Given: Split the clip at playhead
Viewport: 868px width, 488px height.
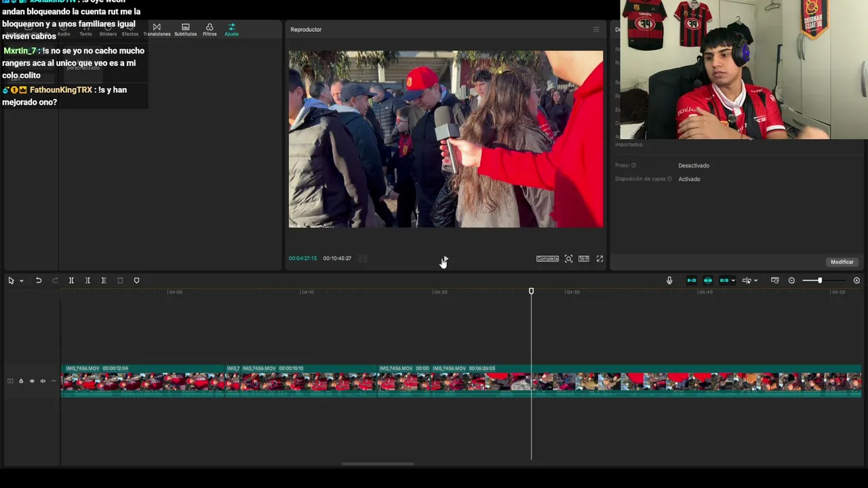Looking at the screenshot, I should (x=71, y=281).
